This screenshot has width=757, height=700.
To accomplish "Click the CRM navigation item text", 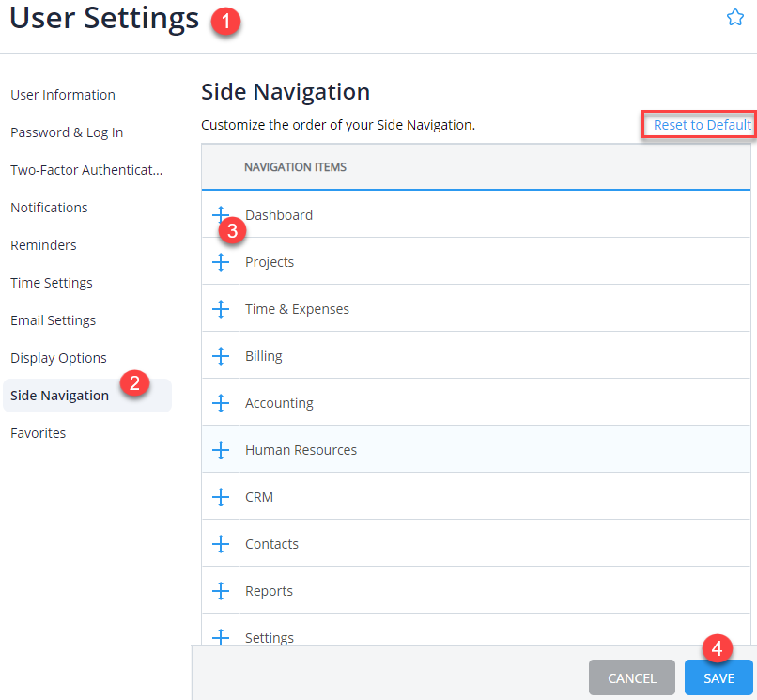I will tap(259, 497).
